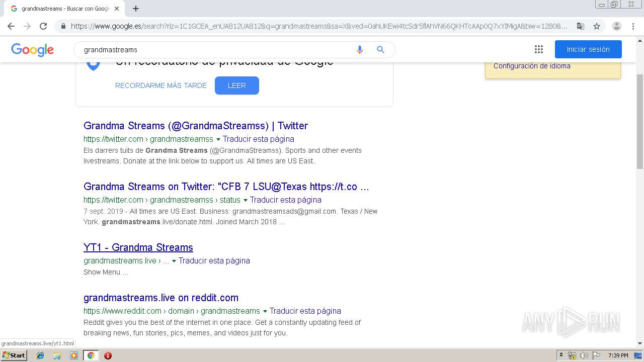Open grandmastreams.live on reddit.com result

tap(161, 298)
